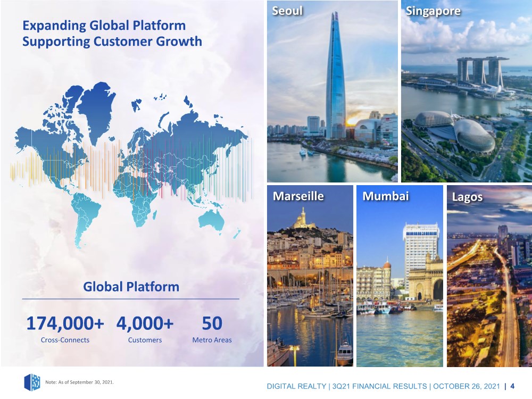
Task: Click the 'Expanding Global Platform' title line
Action: pyautogui.click(x=104, y=26)
